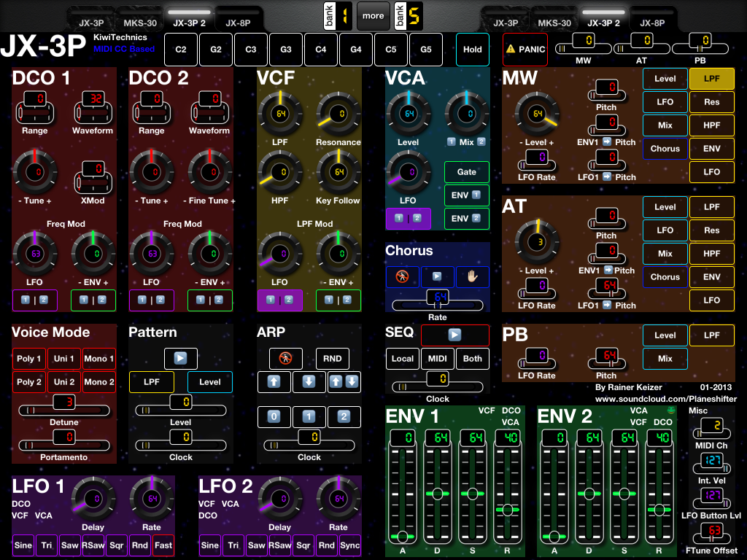
Task: Click bank 1 selector
Action: click(x=338, y=16)
